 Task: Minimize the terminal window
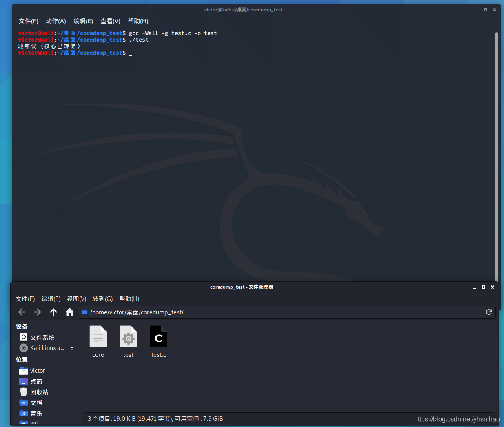[x=477, y=10]
